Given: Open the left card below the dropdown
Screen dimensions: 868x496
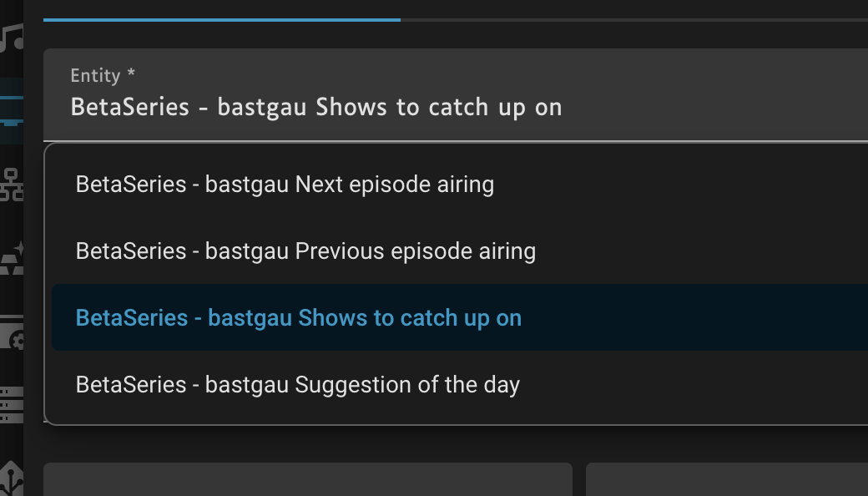Looking at the screenshot, I should coord(308,479).
